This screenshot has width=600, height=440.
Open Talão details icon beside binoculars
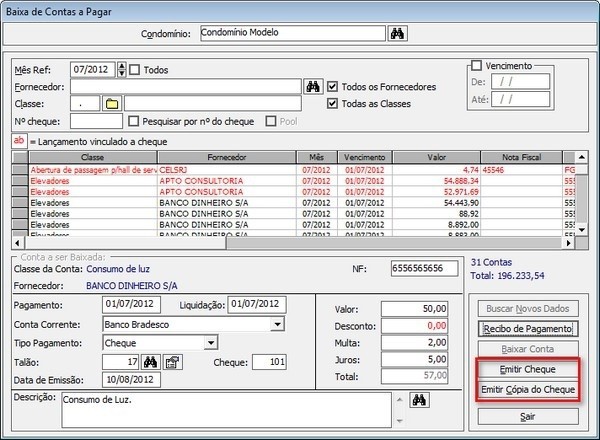point(173,362)
